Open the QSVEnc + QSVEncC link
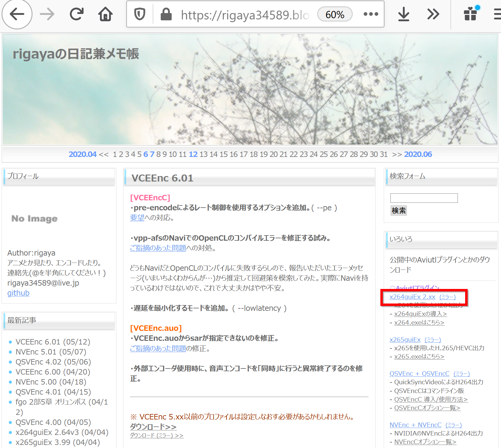The image size is (501, 448). coord(419,374)
